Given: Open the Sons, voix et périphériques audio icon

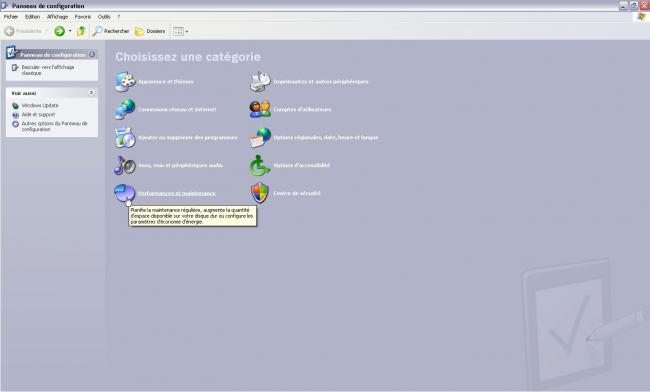Looking at the screenshot, I should [125, 165].
